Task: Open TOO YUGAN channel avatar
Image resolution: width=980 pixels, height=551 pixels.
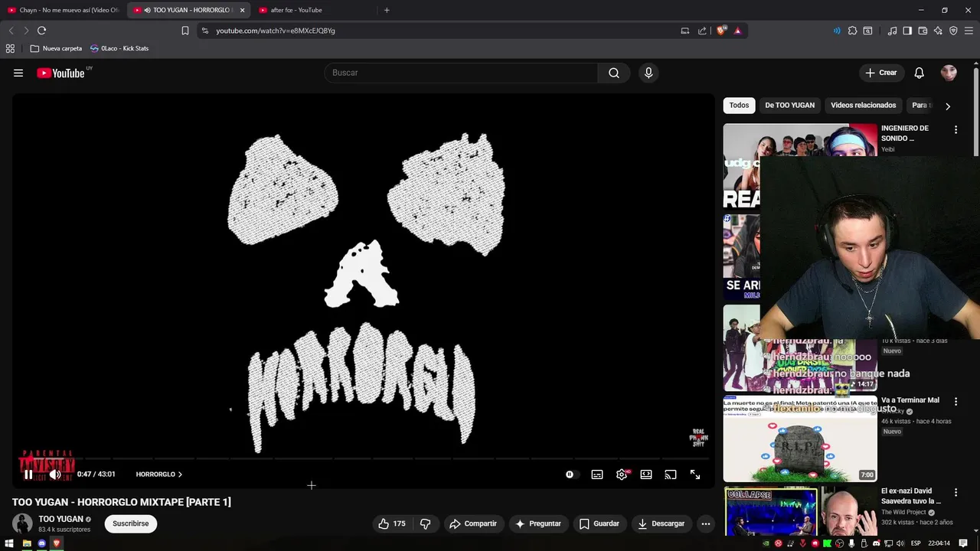Action: click(x=22, y=523)
